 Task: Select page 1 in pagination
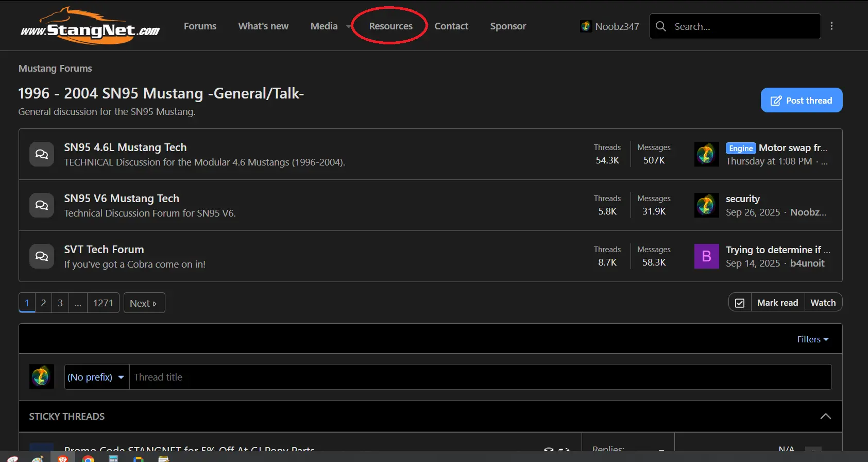coord(27,303)
